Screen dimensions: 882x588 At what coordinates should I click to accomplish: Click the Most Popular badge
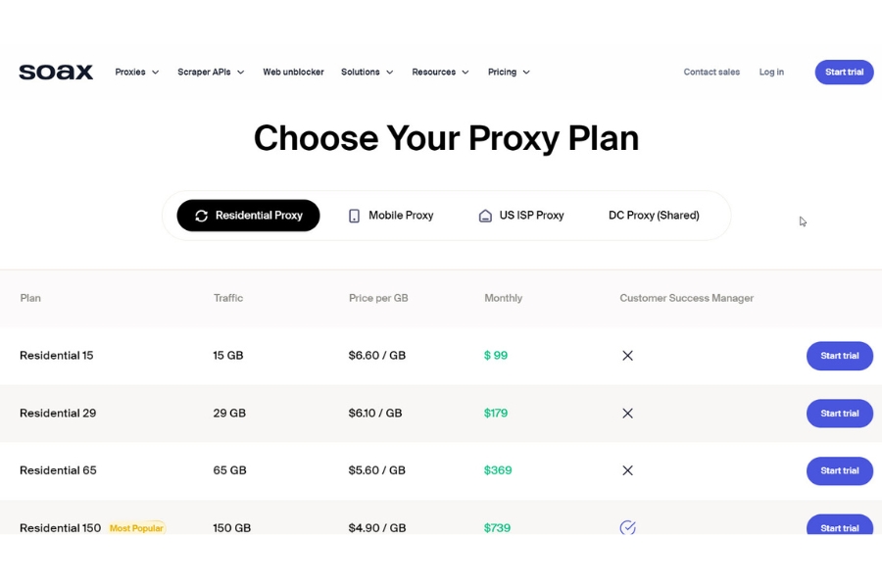tap(136, 528)
